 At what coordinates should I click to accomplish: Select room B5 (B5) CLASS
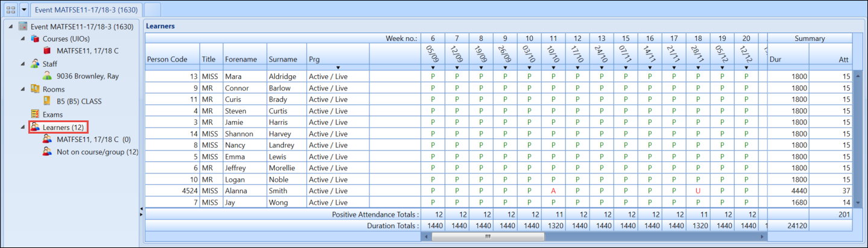point(80,102)
